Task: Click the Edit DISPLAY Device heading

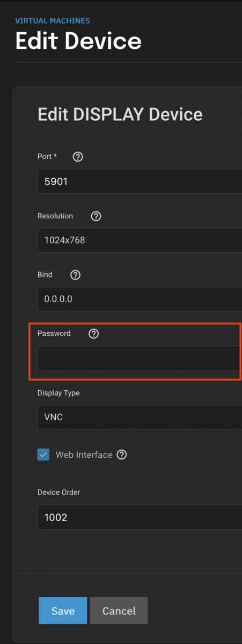Action: coord(120,114)
